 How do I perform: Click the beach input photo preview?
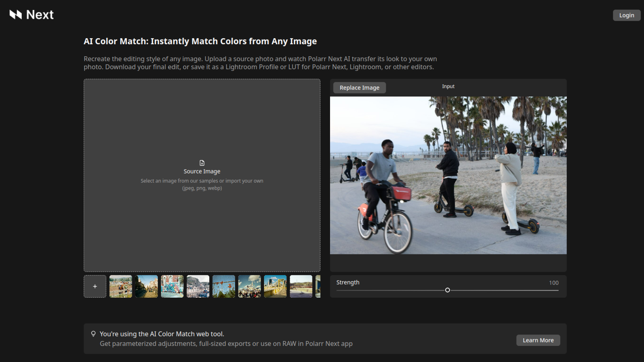click(x=448, y=175)
